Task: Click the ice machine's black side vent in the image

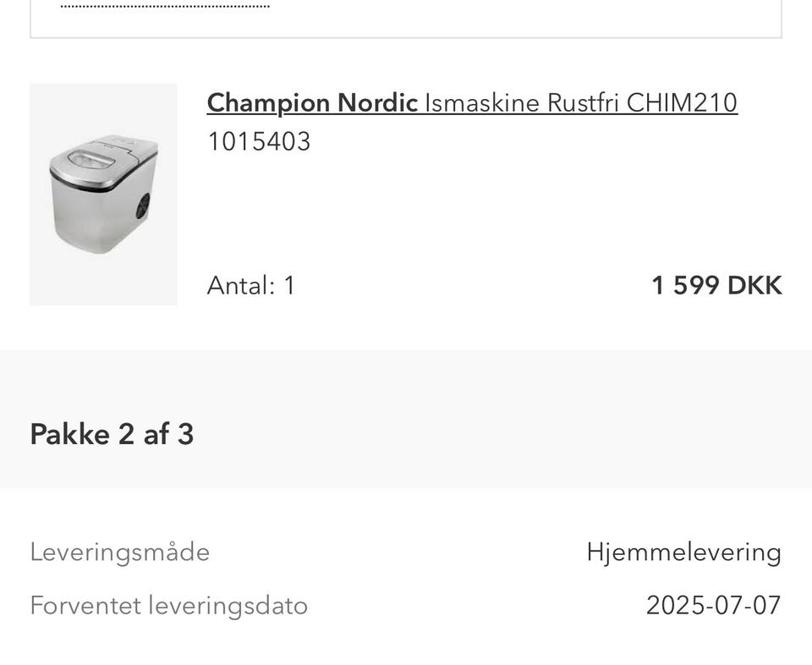Action: (143, 206)
